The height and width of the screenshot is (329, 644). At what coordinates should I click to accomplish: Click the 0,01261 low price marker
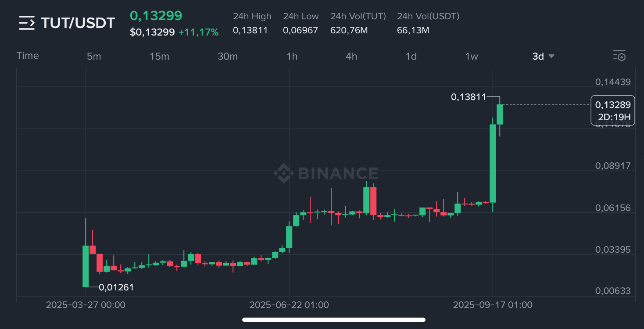116,287
